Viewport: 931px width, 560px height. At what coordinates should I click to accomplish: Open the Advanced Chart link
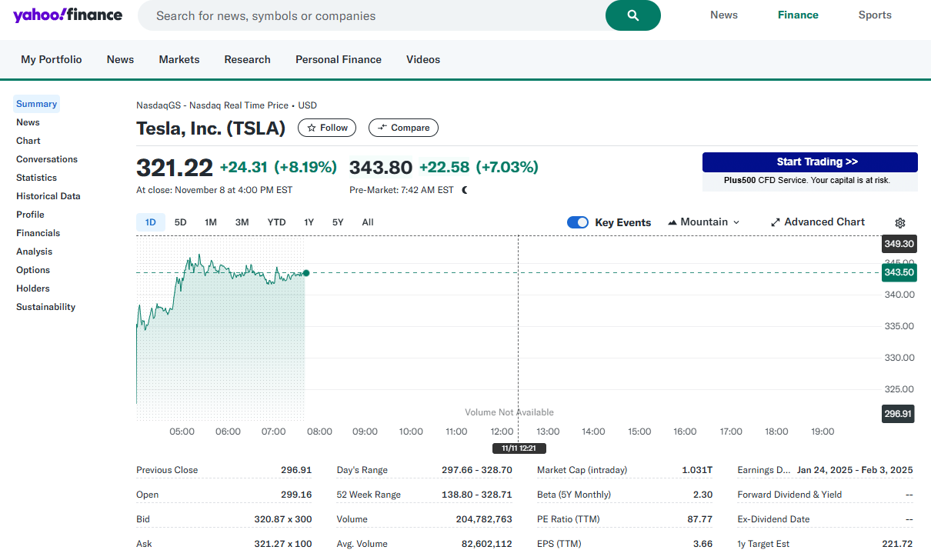point(817,222)
